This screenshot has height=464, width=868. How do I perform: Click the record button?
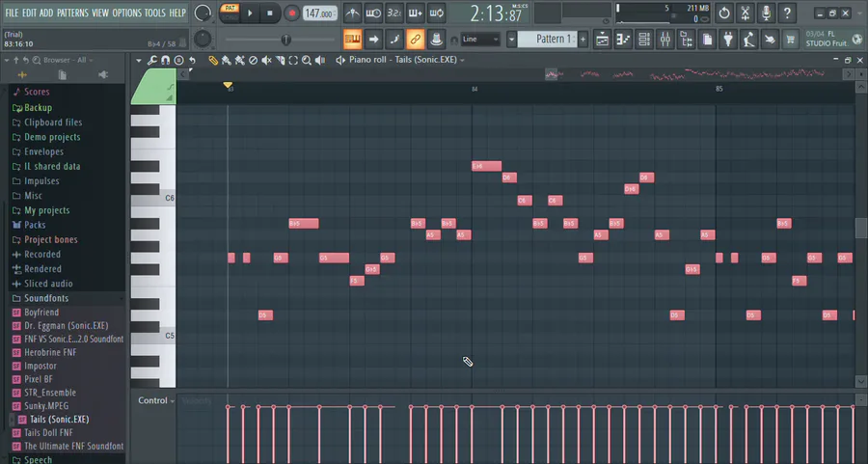[291, 13]
